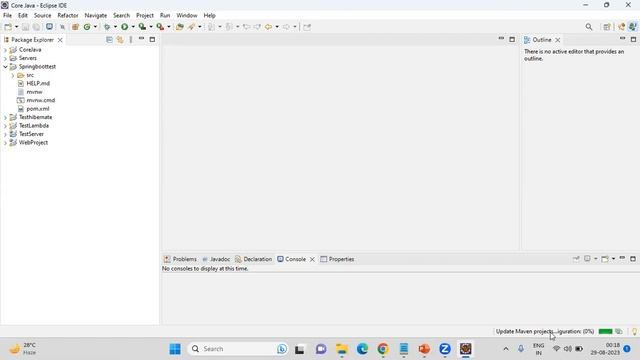The width and height of the screenshot is (640, 360).
Task: Click the Coverage run toolbar icon
Action: 142,27
